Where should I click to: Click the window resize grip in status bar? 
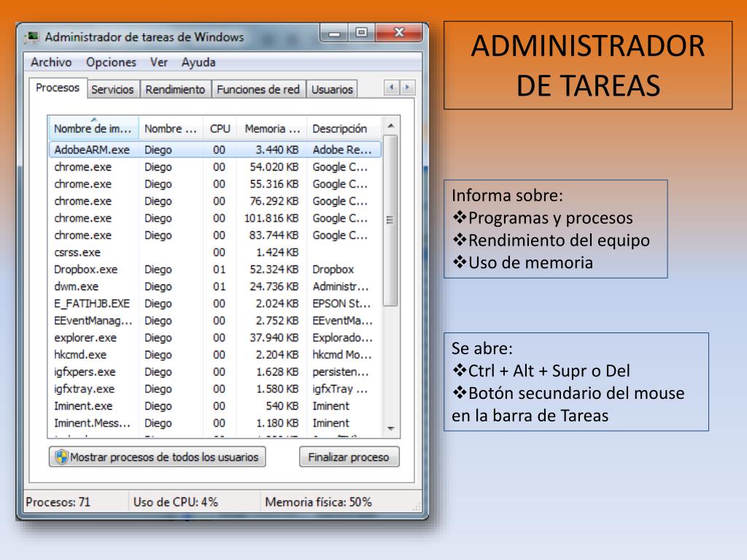417,507
